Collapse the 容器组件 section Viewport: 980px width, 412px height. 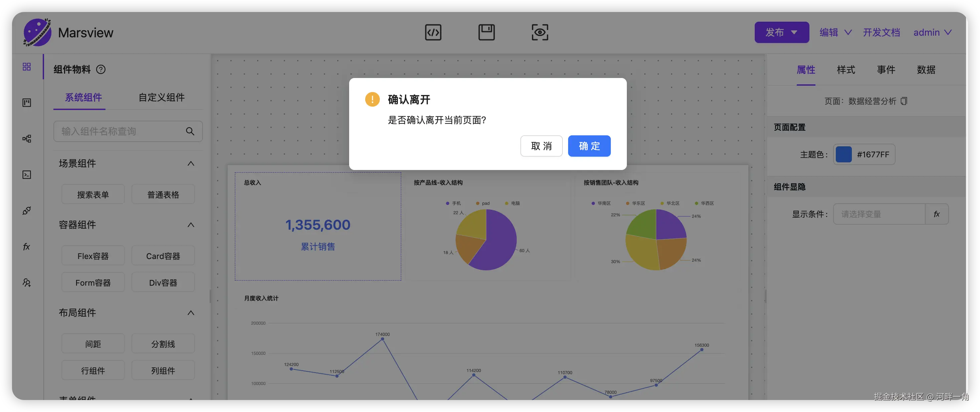coord(191,225)
